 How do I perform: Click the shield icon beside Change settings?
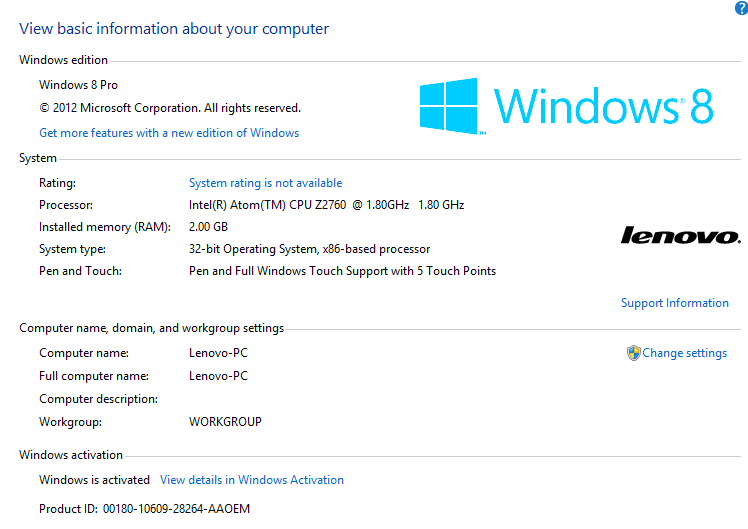(x=634, y=353)
